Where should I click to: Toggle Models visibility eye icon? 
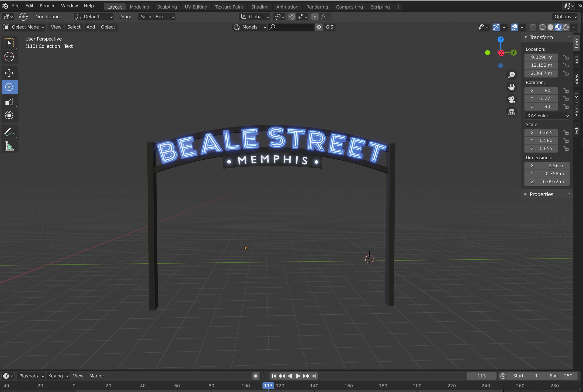pyautogui.click(x=319, y=27)
